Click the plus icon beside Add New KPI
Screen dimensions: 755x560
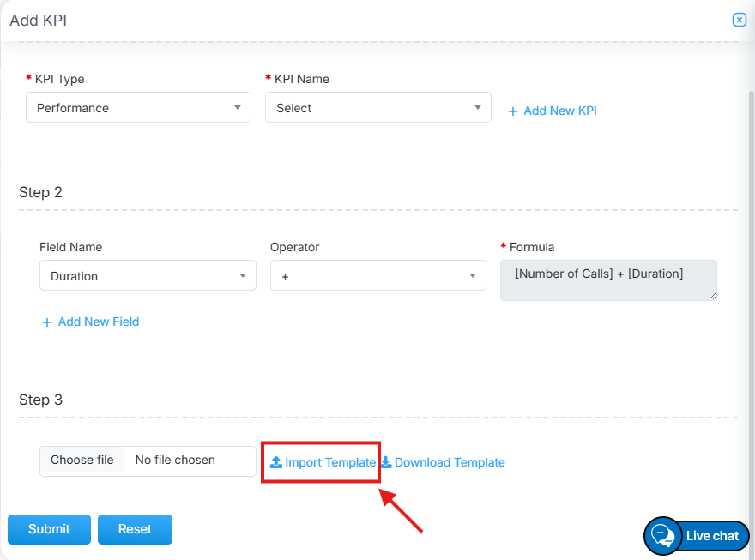click(513, 111)
